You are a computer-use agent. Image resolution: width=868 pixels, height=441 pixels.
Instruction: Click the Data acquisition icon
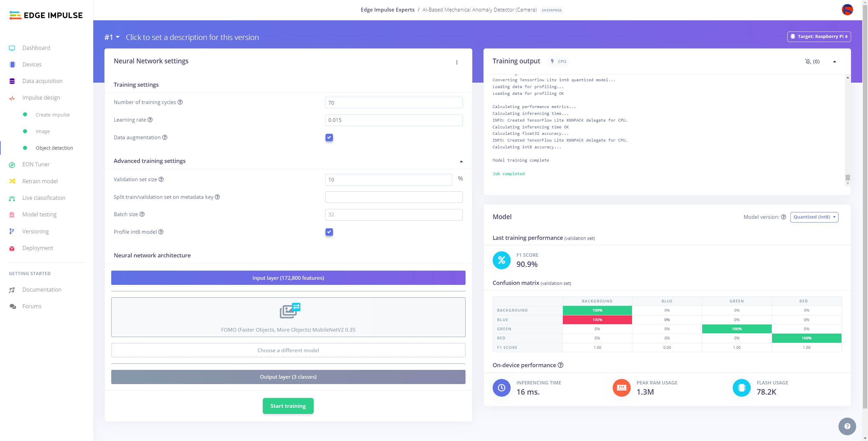12,81
